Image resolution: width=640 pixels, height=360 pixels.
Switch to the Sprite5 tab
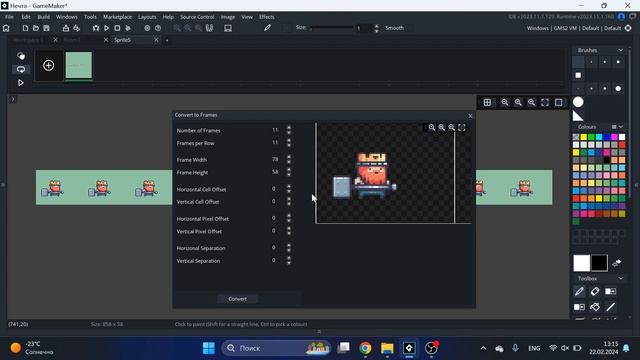tap(122, 40)
